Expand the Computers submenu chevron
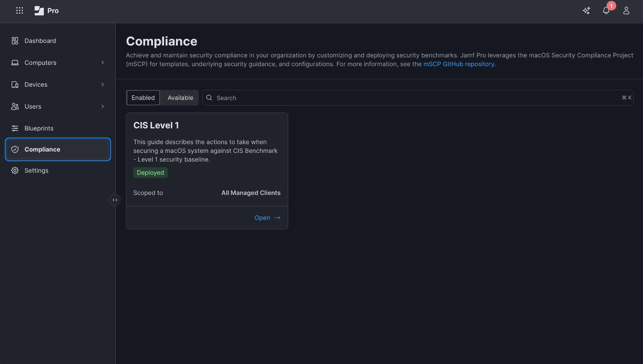The image size is (643, 364). [102, 63]
